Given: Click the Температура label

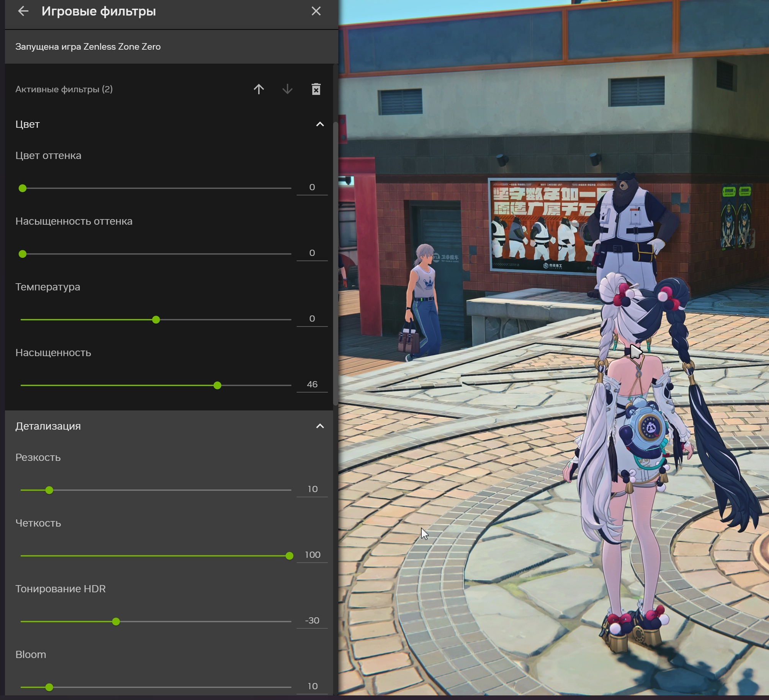Looking at the screenshot, I should [x=48, y=287].
